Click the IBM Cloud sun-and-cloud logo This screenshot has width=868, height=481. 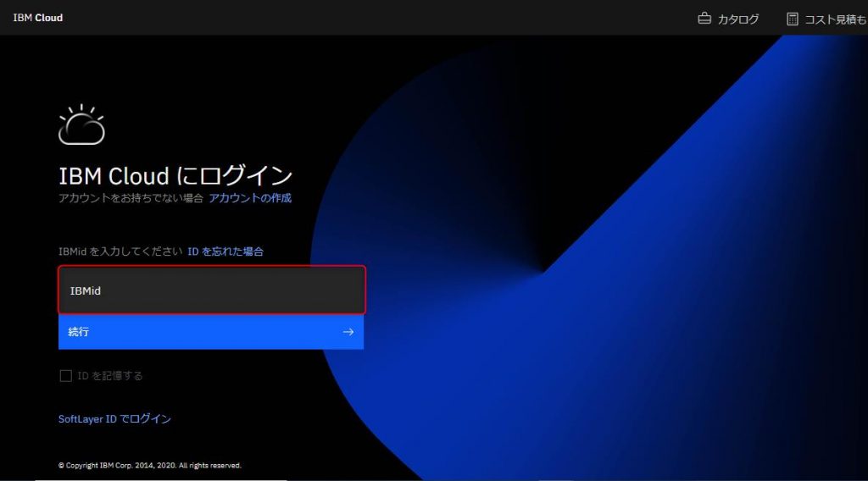81,124
